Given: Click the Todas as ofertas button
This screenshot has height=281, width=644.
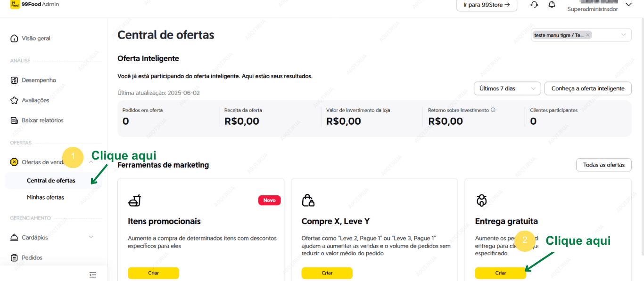Looking at the screenshot, I should coord(603,165).
